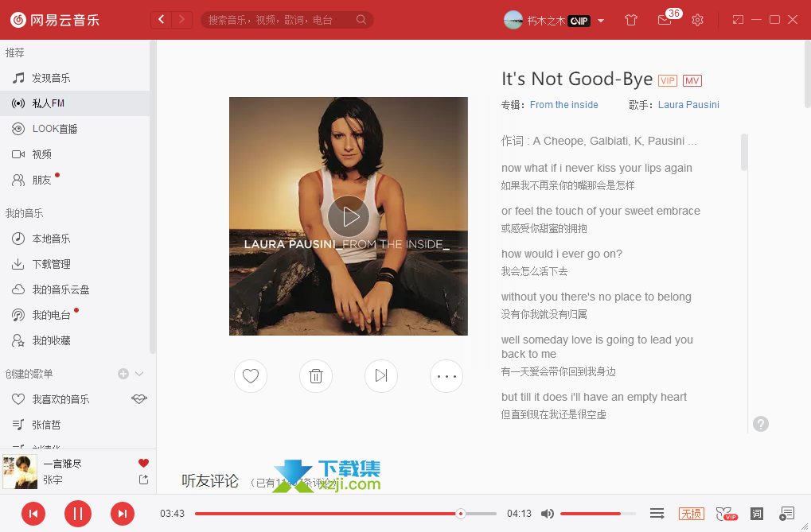Image resolution: width=811 pixels, height=532 pixels.
Task: Select 私人FM in sidebar
Action: click(x=75, y=103)
